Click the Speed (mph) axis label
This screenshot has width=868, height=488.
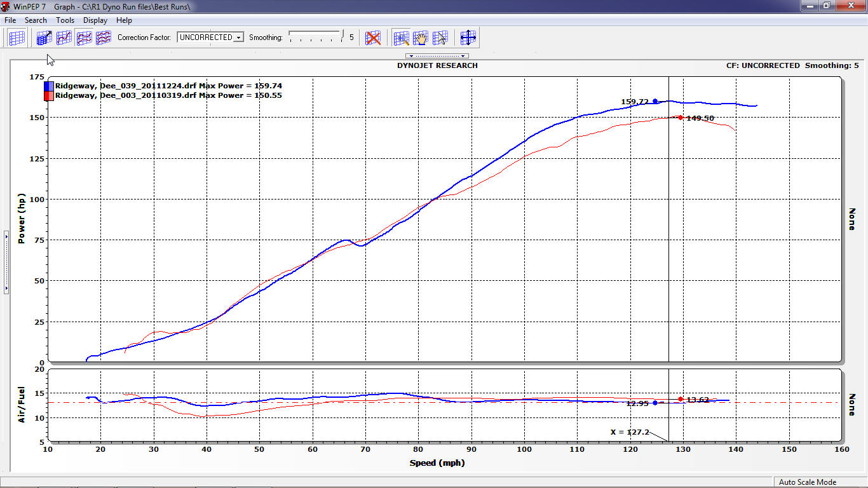click(x=437, y=463)
